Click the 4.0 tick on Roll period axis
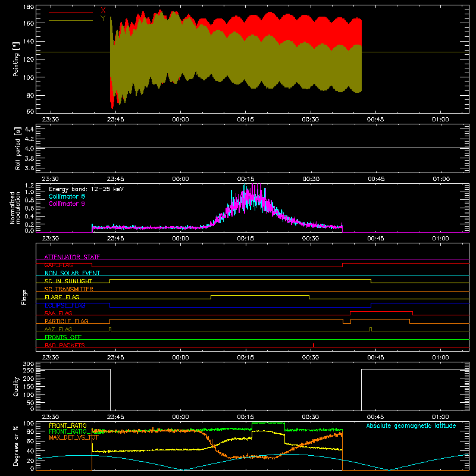476x476 pixels. pos(29,149)
